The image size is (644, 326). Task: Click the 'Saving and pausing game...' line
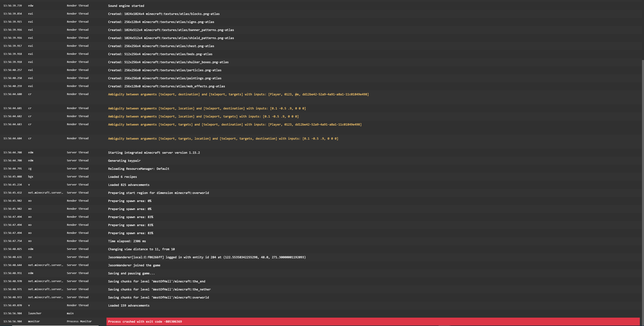(x=131, y=273)
